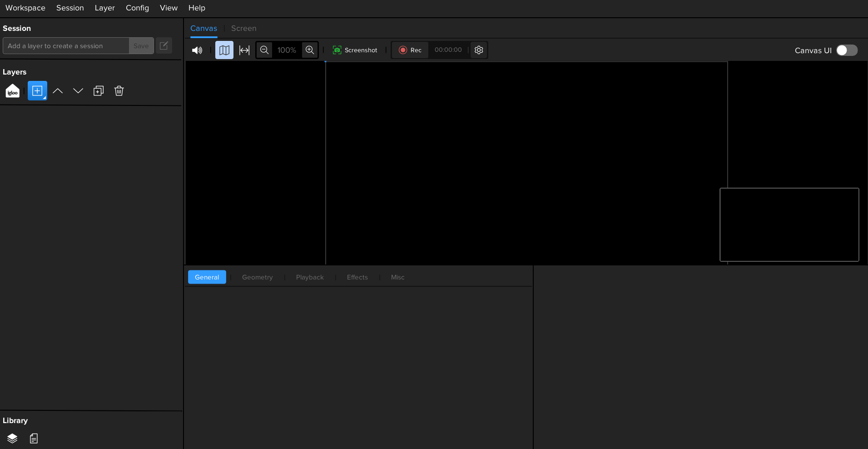Move the selected layer up

coord(58,91)
